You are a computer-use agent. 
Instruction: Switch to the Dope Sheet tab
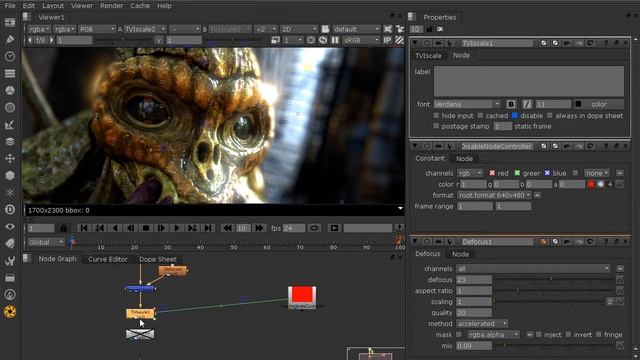click(x=158, y=259)
